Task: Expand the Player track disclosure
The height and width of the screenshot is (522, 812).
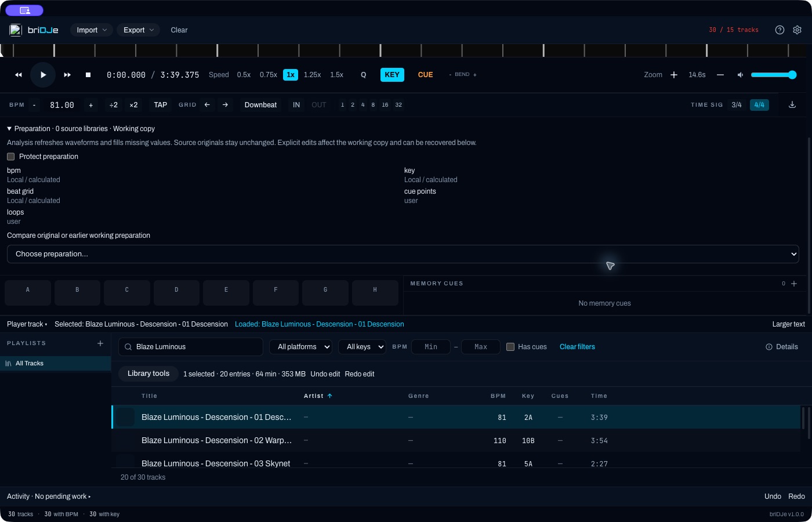Action: (27, 324)
